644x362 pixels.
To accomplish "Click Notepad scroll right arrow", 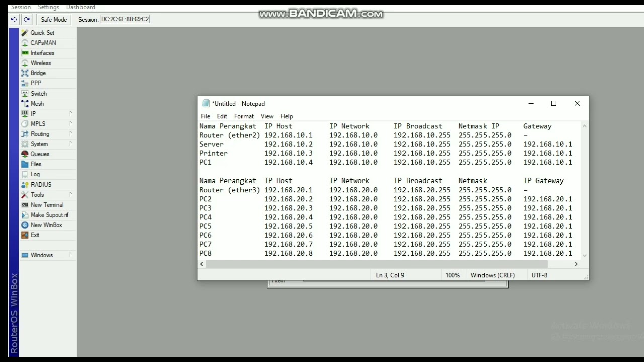I will (x=576, y=264).
